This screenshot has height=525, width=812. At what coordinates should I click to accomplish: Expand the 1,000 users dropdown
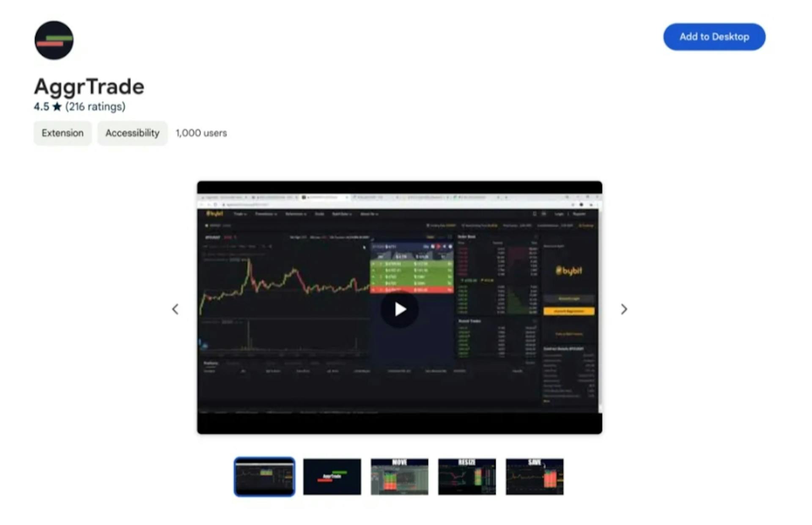click(x=201, y=133)
